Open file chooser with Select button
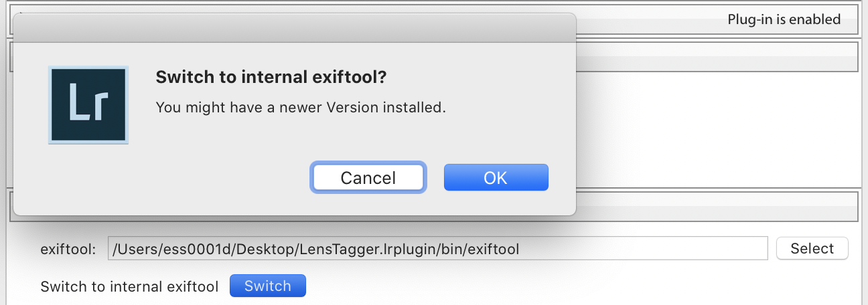Viewport: 868px width, 305px height. pyautogui.click(x=812, y=249)
